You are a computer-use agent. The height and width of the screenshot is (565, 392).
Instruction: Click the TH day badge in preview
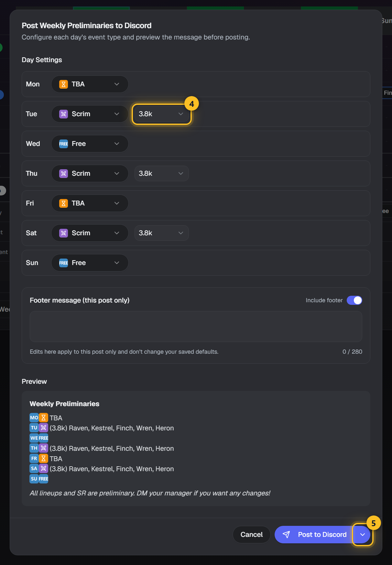34,448
